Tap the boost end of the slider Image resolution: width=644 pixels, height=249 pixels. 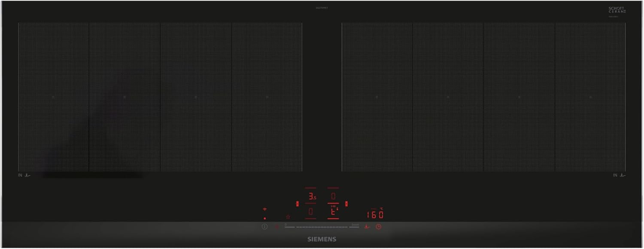pos(354,226)
